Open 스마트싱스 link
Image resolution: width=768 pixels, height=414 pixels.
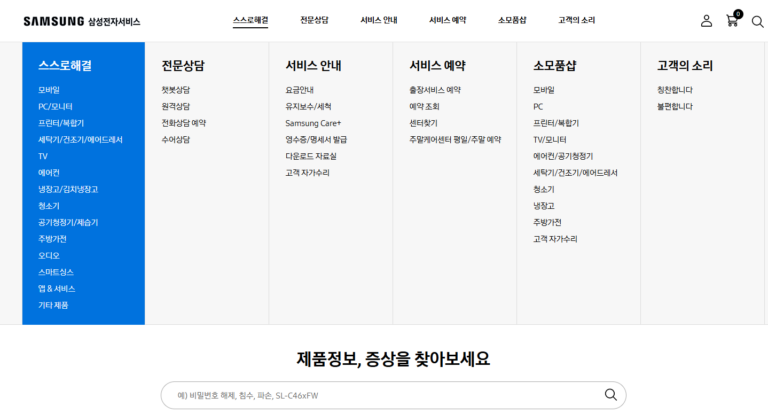(x=56, y=272)
